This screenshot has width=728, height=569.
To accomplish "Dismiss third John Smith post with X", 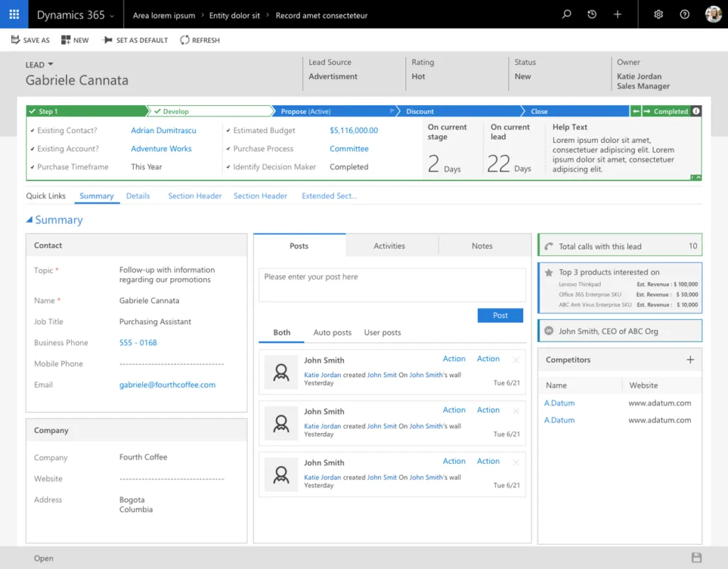I will click(516, 462).
